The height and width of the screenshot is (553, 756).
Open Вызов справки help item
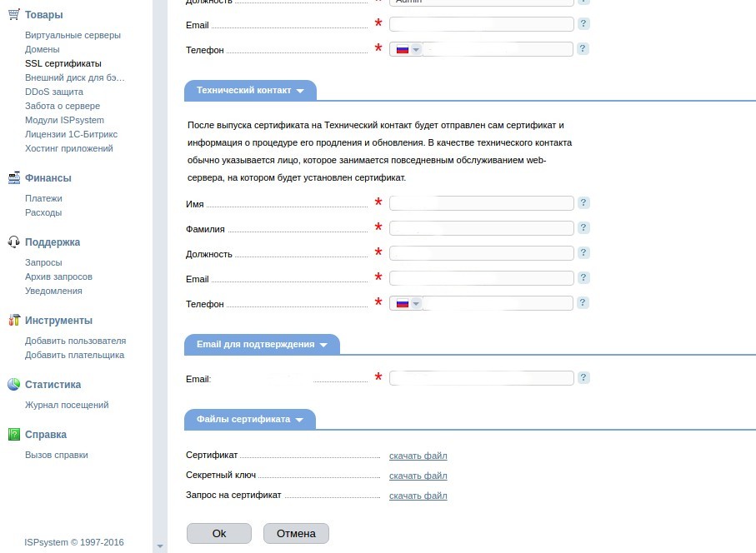[57, 456]
